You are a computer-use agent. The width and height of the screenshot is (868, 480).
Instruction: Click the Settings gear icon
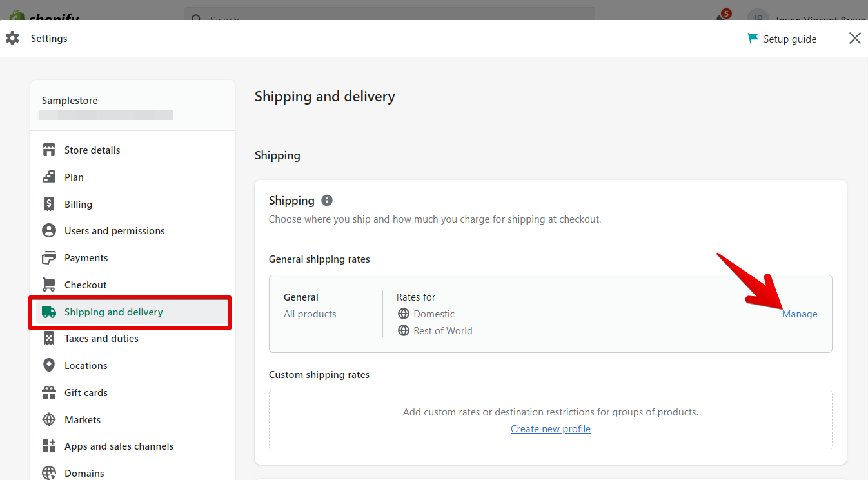12,39
